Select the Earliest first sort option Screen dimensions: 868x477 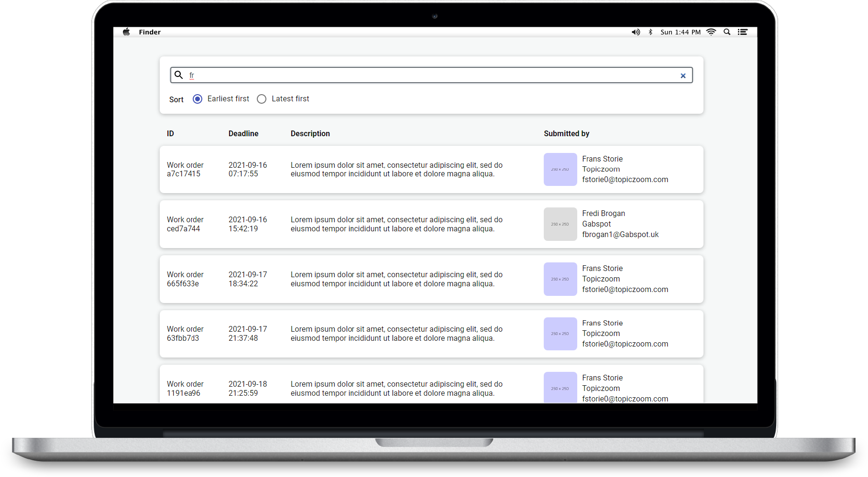198,99
